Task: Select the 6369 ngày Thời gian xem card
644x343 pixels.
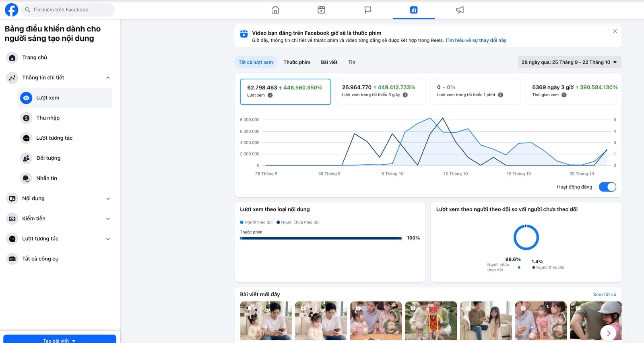Action: tap(571, 92)
